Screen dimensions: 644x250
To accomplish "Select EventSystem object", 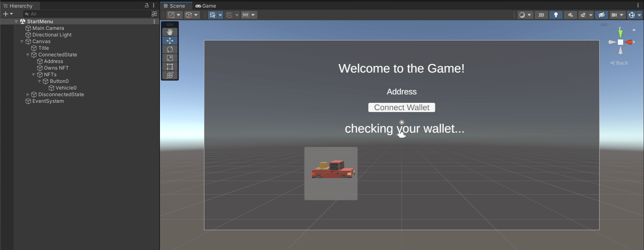I will point(48,101).
